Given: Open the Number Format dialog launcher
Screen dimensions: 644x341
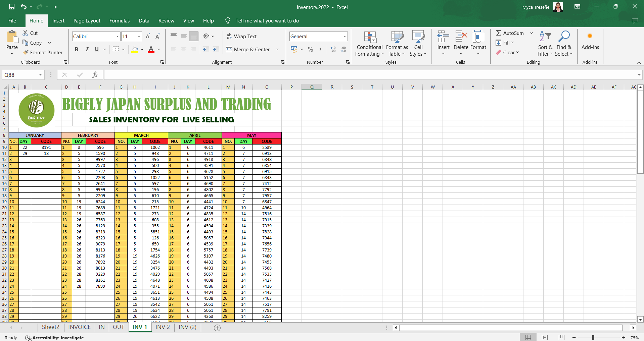Looking at the screenshot, I should coord(348,62).
